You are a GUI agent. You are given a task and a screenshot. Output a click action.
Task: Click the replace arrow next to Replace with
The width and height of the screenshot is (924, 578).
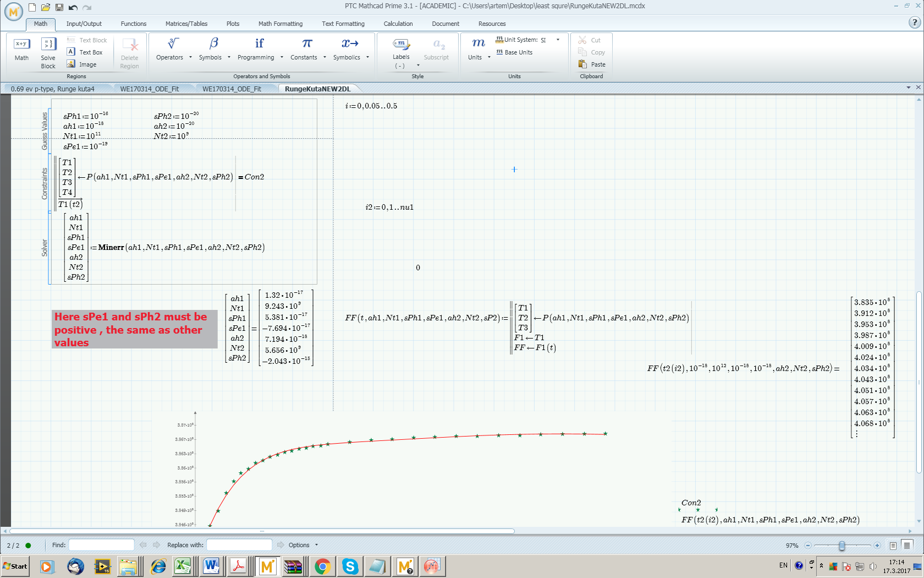280,545
